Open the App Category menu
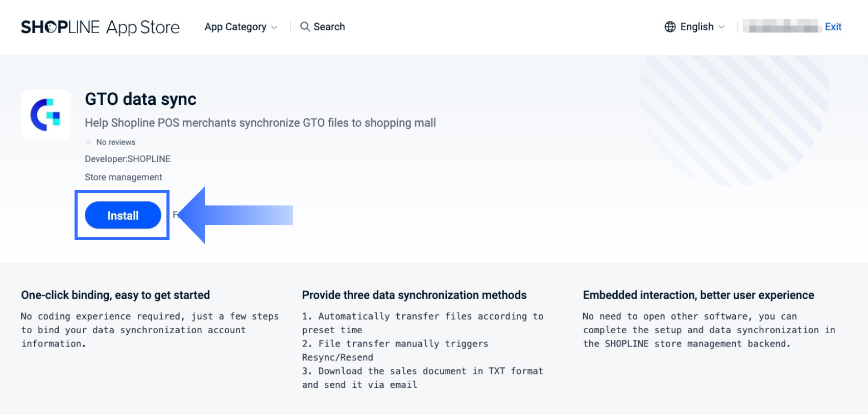Image resolution: width=868 pixels, height=415 pixels. point(235,27)
